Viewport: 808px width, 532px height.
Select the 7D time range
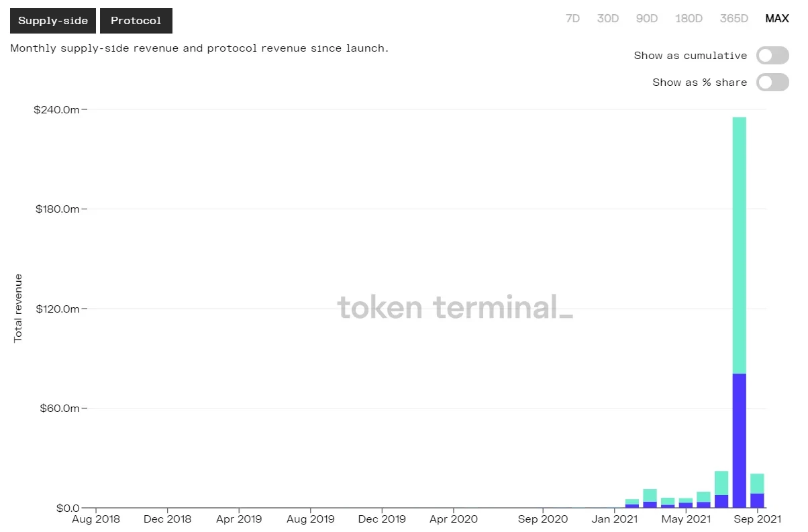click(572, 18)
